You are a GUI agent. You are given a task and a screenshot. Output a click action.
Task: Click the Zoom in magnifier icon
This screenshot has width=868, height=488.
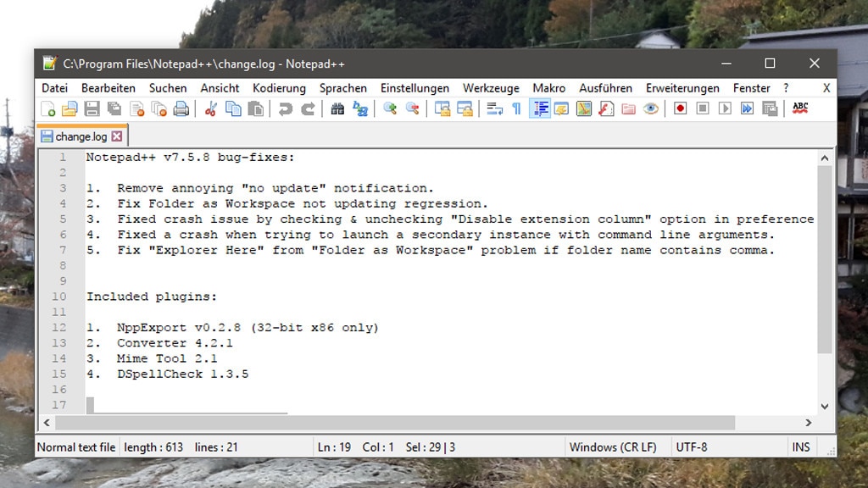pyautogui.click(x=390, y=108)
